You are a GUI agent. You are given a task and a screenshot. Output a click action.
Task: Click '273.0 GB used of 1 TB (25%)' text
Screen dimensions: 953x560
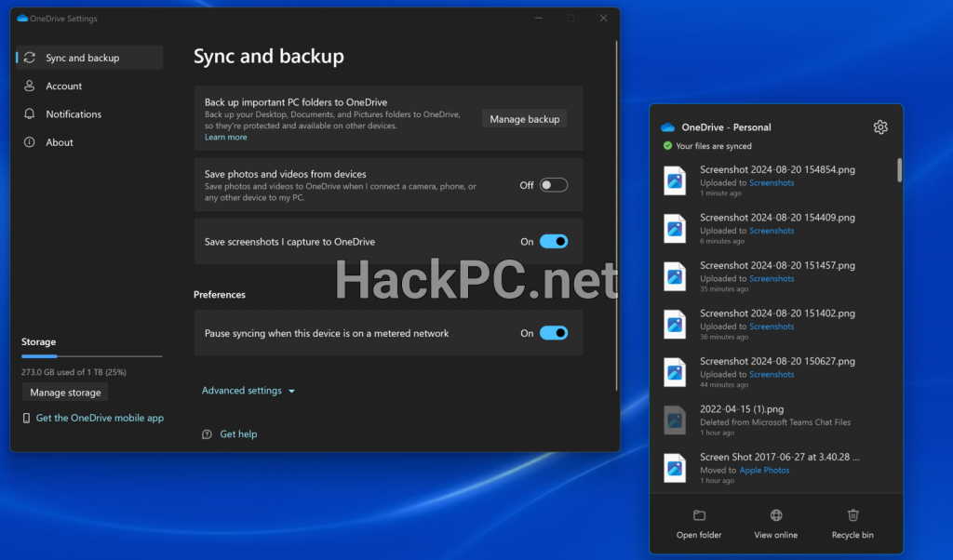[74, 372]
